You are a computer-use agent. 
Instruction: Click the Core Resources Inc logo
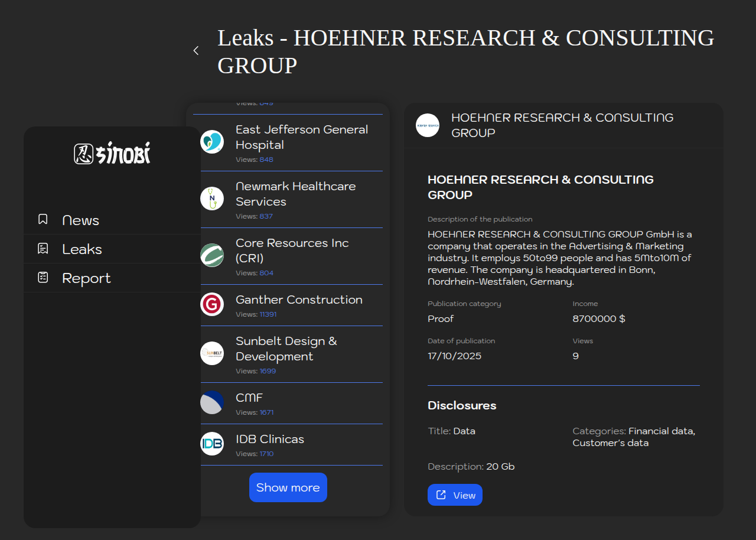point(212,255)
